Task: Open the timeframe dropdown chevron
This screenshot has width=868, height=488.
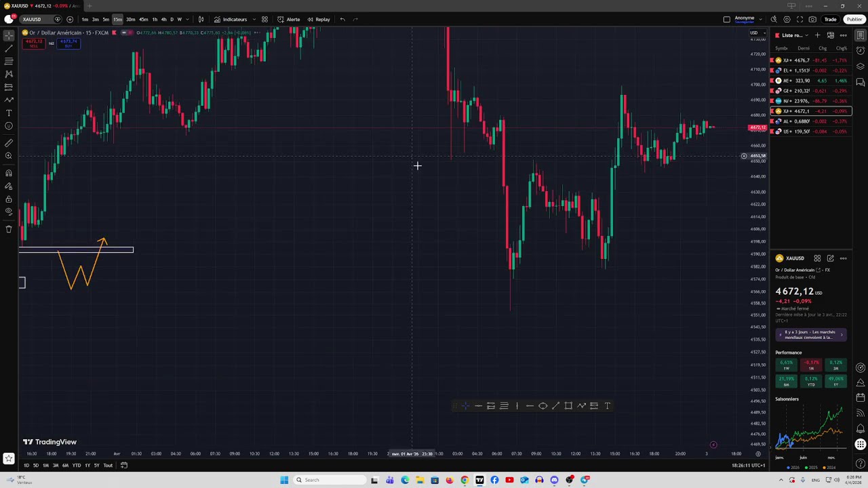Action: (188, 19)
